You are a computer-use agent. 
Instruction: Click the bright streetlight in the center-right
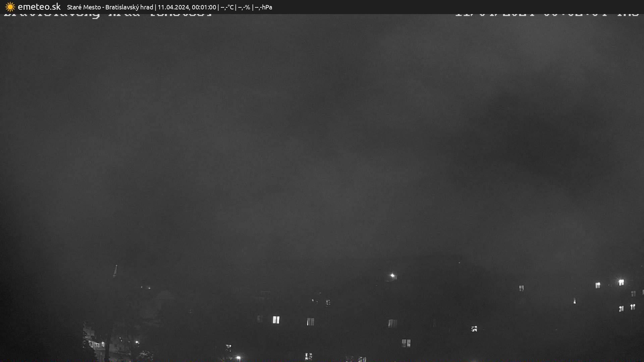[392, 276]
